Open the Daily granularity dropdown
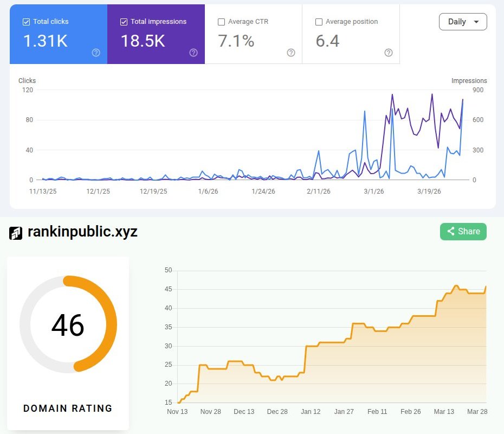The width and height of the screenshot is (504, 434). coord(463,22)
